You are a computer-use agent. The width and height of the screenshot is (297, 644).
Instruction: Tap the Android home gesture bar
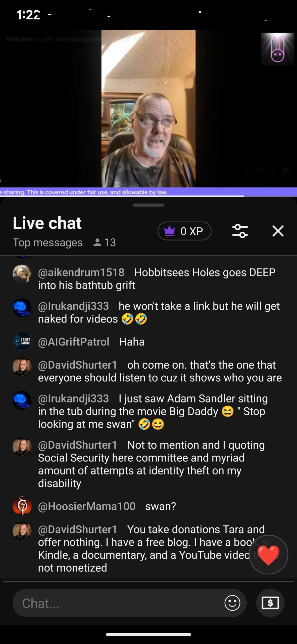click(x=148, y=634)
